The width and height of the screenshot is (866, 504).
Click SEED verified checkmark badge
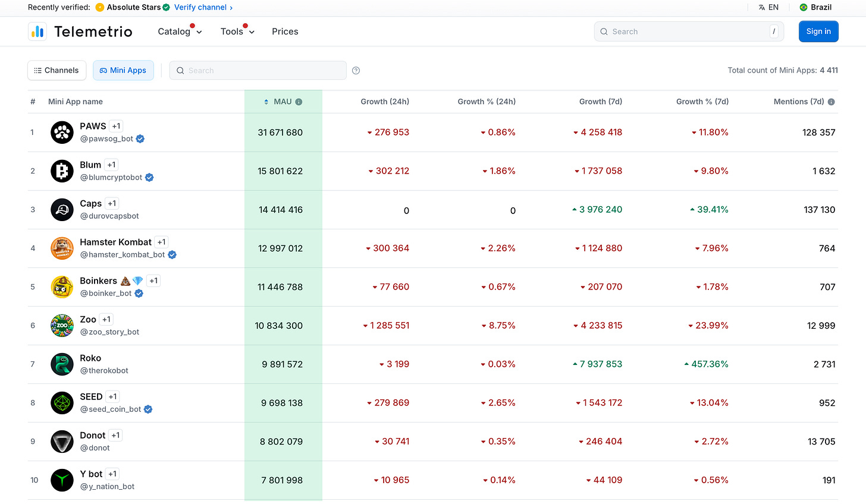pyautogui.click(x=148, y=409)
